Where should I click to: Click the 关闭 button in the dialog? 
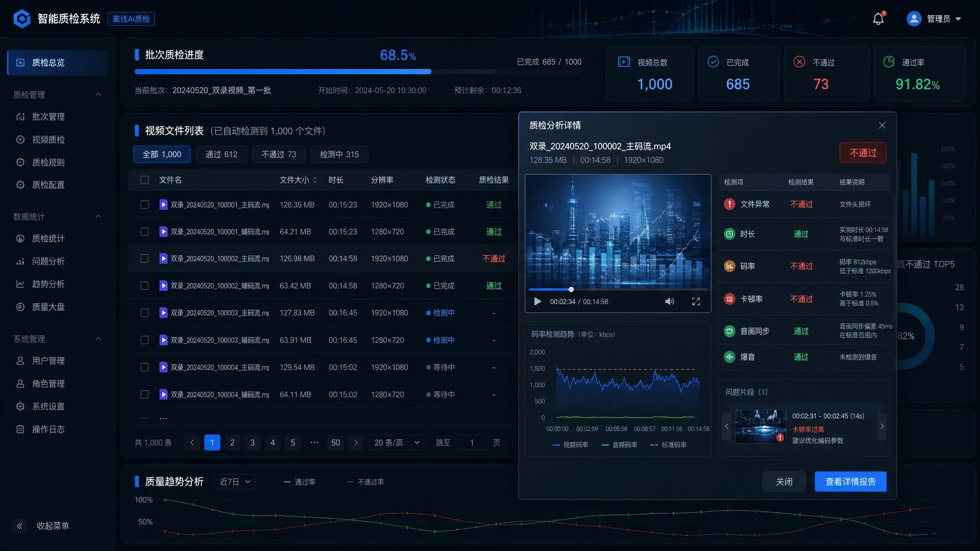[784, 482]
